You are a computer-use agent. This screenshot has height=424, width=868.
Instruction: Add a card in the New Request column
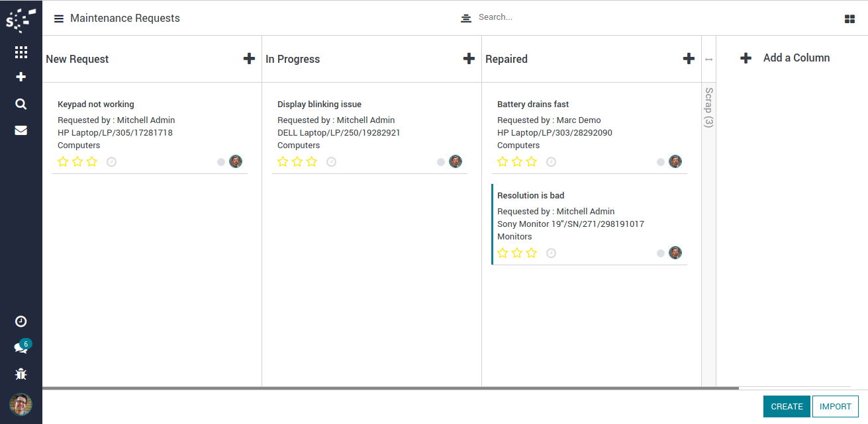click(249, 59)
